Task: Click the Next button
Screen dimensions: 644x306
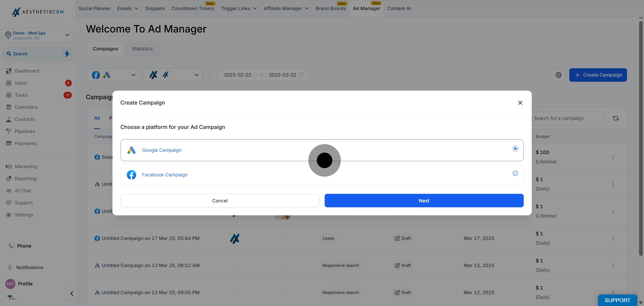Action: tap(424, 201)
